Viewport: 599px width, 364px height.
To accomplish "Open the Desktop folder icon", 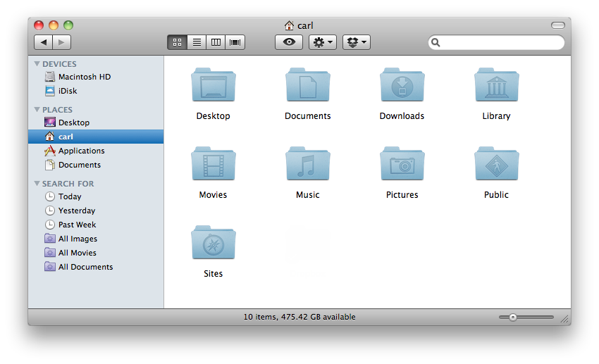I will tap(213, 84).
